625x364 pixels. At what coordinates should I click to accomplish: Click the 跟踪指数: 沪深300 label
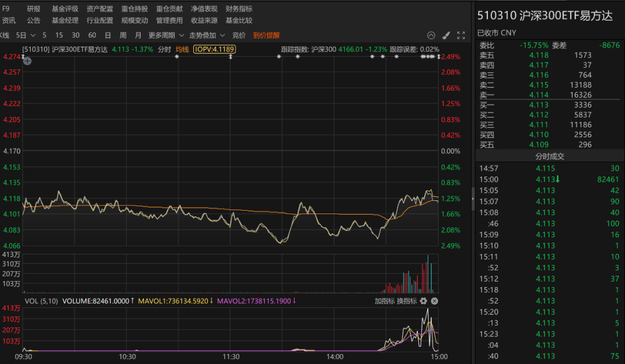[308, 49]
